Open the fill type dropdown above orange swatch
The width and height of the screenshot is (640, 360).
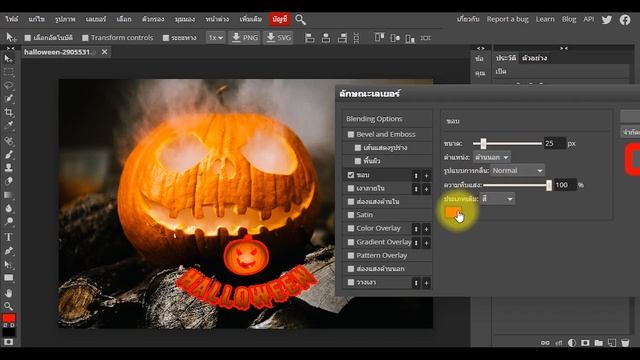point(497,199)
